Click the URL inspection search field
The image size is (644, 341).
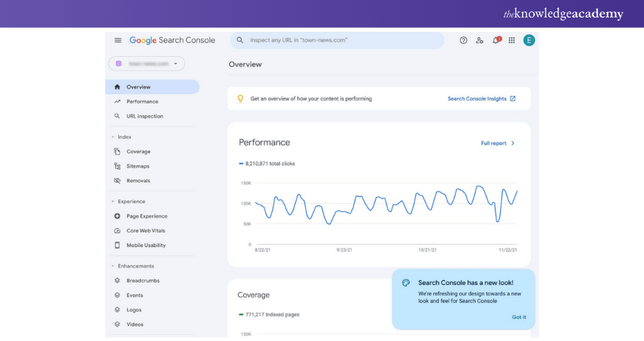coord(341,40)
